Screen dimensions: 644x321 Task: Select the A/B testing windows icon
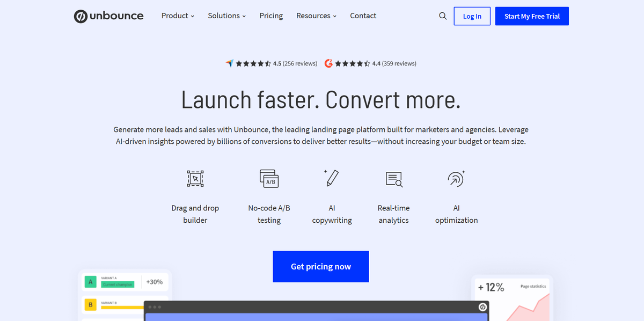(x=269, y=178)
